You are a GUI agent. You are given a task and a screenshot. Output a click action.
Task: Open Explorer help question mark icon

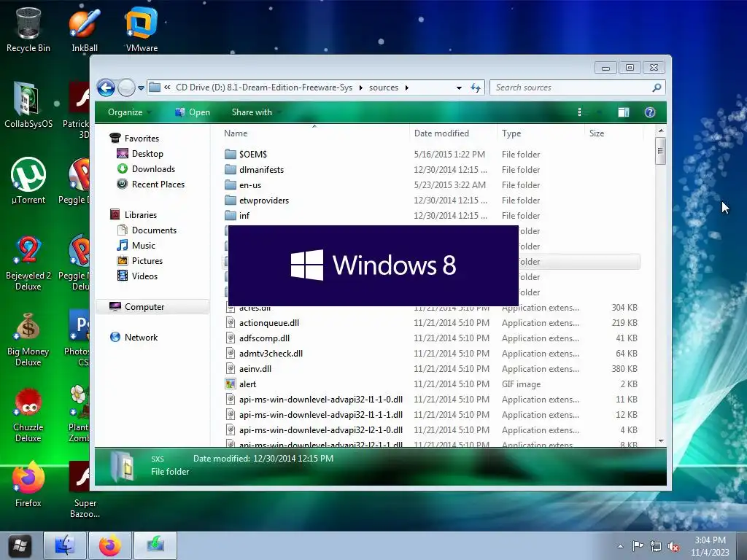click(x=650, y=112)
